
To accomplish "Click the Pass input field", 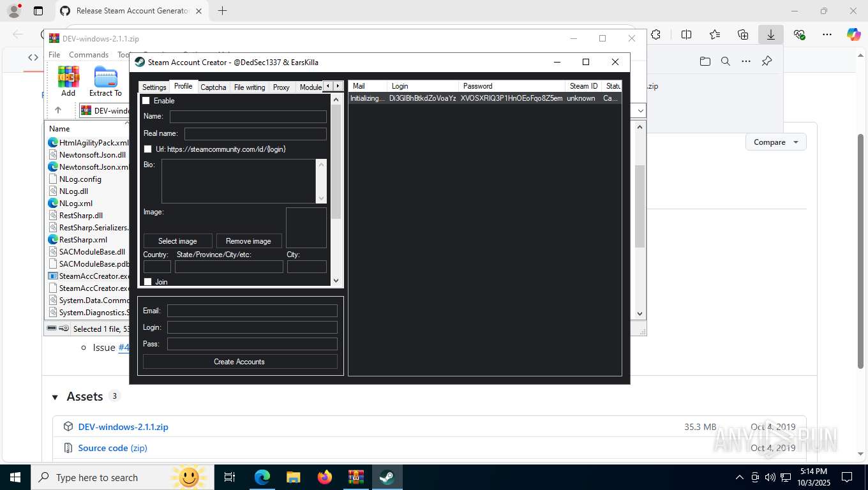I will (252, 344).
